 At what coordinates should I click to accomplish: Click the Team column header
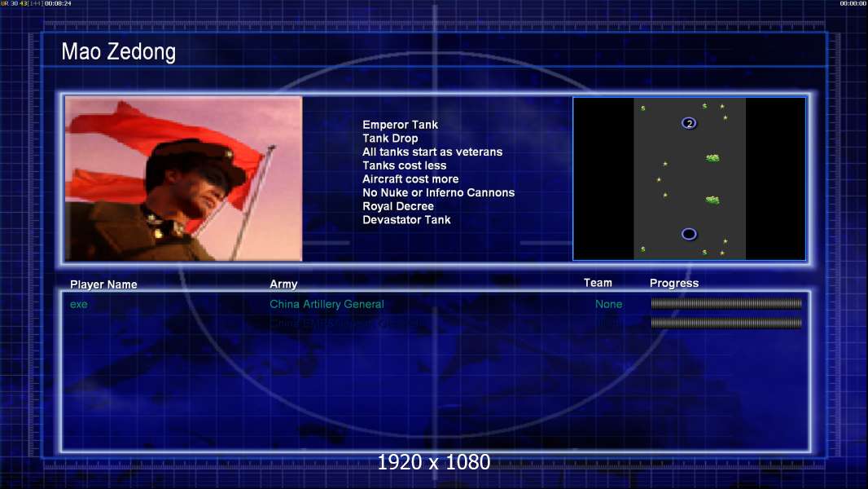click(x=598, y=283)
